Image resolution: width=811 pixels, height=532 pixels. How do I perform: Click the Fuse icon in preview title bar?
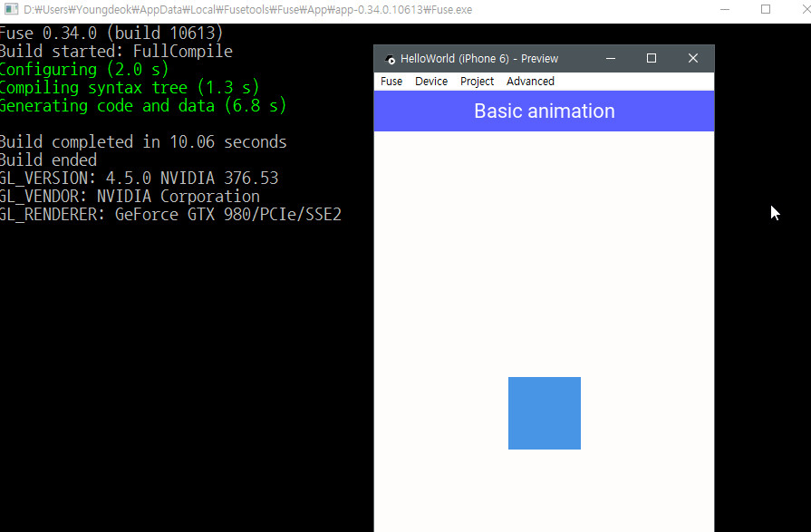(x=390, y=59)
